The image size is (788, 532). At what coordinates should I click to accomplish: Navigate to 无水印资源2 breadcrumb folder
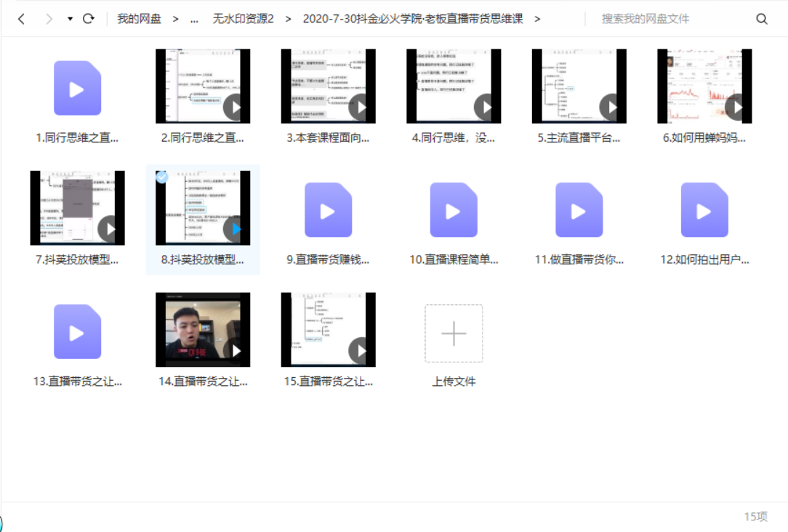[x=244, y=19]
